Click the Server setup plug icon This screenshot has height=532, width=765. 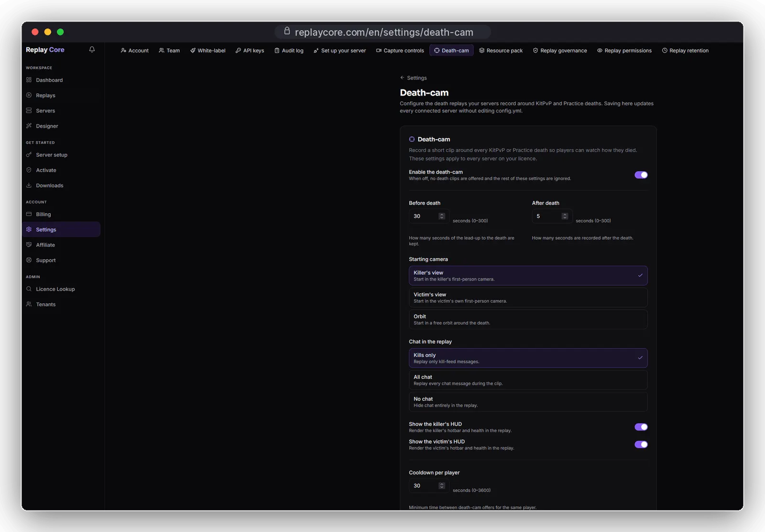[x=29, y=154]
